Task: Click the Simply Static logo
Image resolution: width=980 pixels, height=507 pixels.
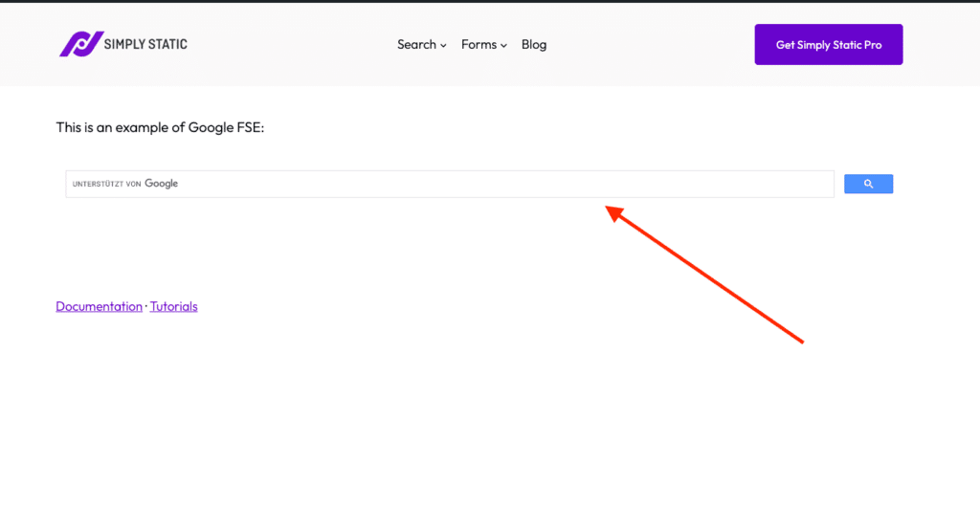Action: [x=123, y=44]
